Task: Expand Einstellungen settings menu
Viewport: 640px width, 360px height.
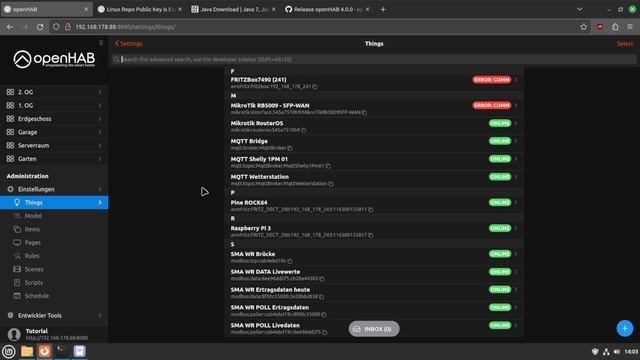Action: coord(54,189)
